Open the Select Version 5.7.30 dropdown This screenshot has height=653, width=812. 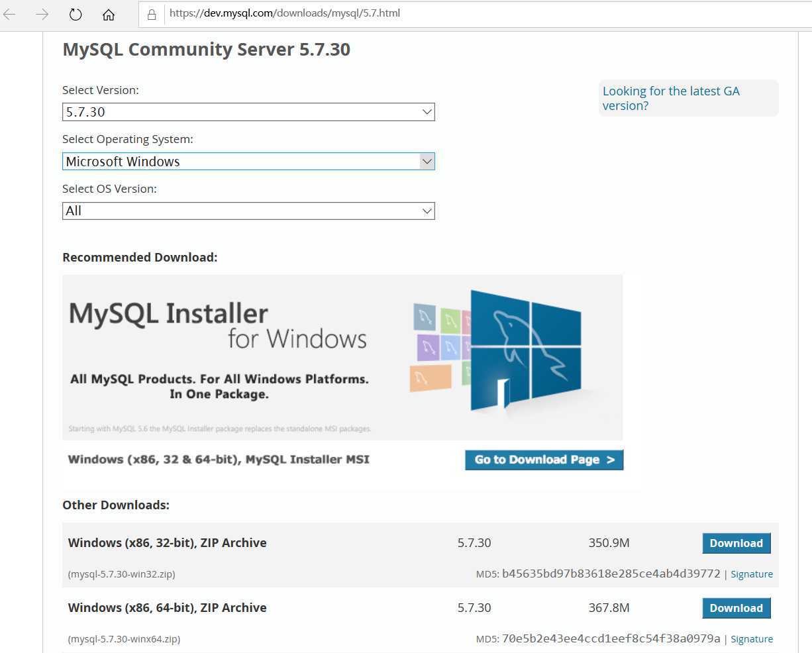tap(248, 112)
